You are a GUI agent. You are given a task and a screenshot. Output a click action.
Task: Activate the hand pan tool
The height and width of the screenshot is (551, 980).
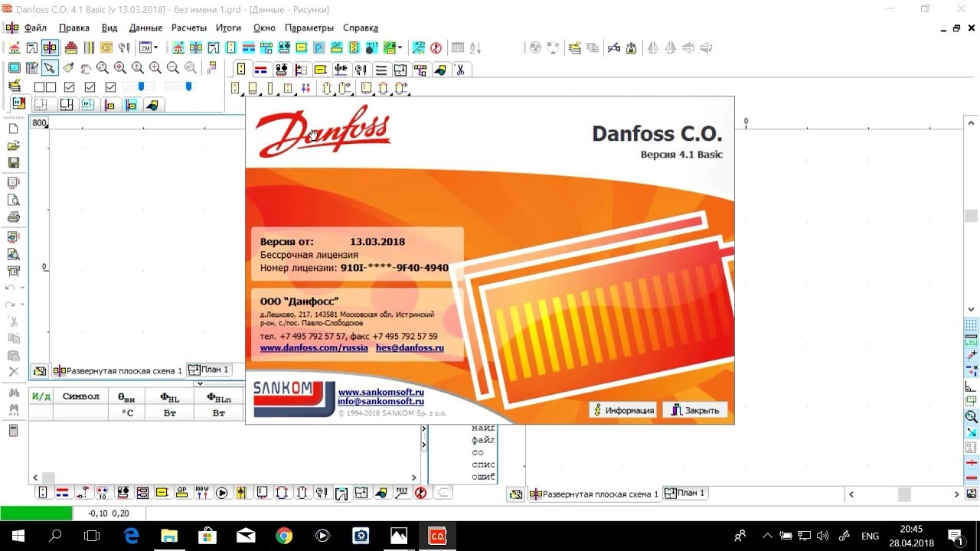(86, 68)
